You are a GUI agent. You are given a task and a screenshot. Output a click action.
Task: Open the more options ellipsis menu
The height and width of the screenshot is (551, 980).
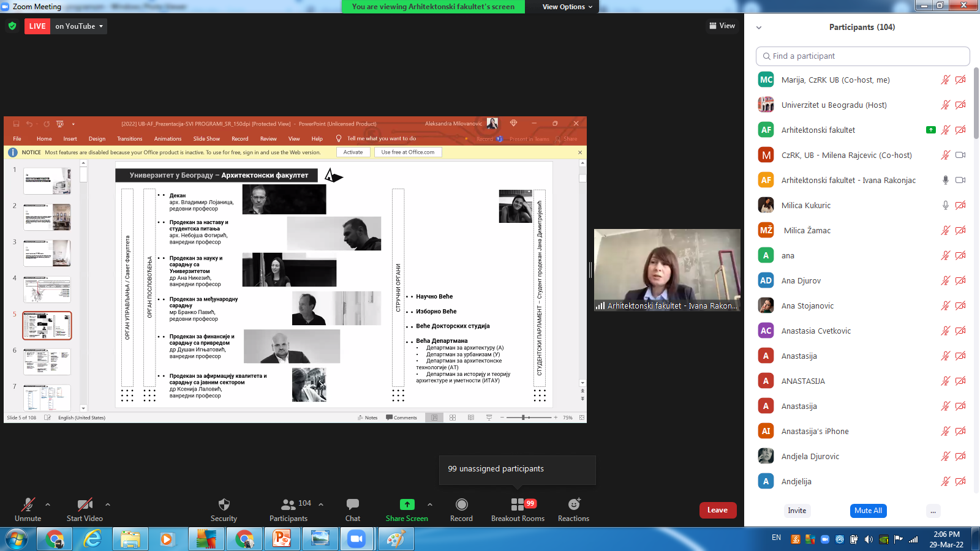[933, 511]
